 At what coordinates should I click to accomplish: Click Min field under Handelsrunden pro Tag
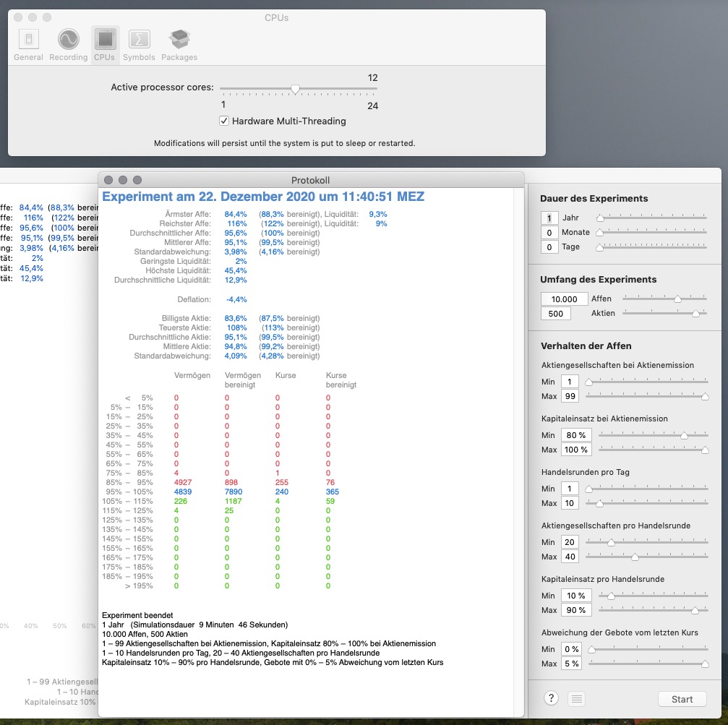[x=570, y=489]
